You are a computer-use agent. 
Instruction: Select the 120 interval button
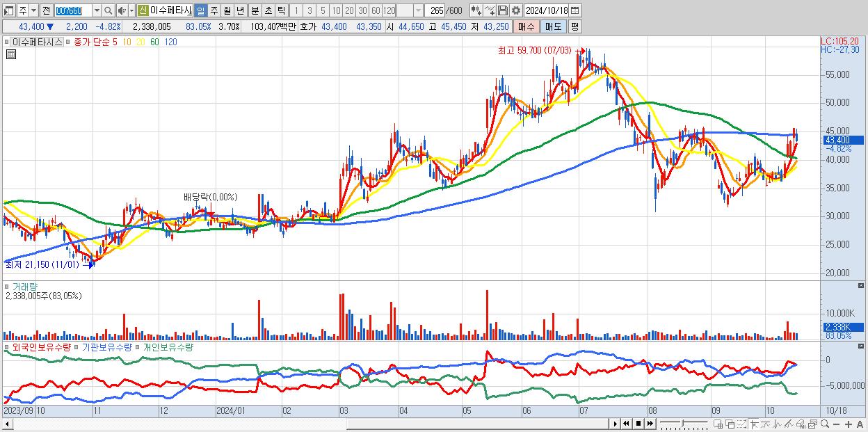click(389, 11)
